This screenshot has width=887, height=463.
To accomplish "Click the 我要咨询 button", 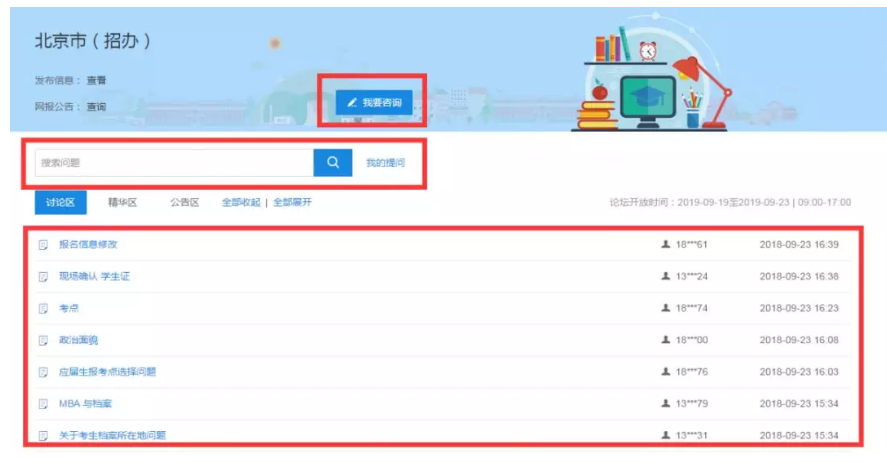I will click(373, 103).
